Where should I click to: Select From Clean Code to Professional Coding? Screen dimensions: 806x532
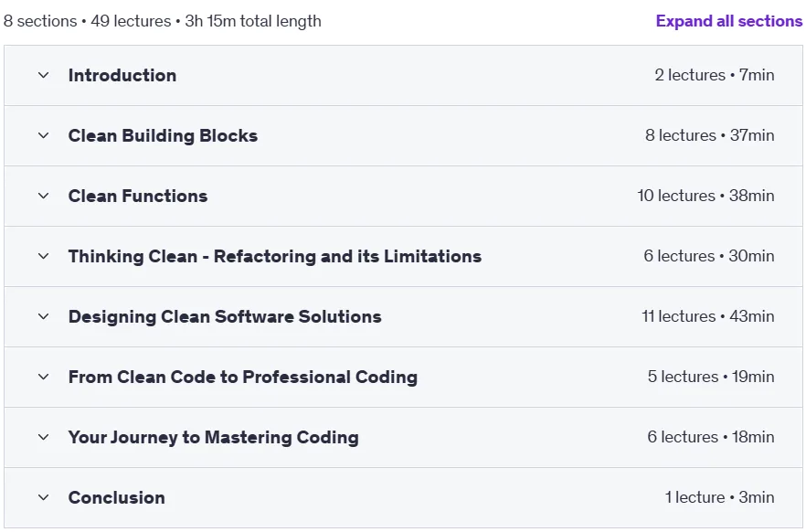(243, 377)
